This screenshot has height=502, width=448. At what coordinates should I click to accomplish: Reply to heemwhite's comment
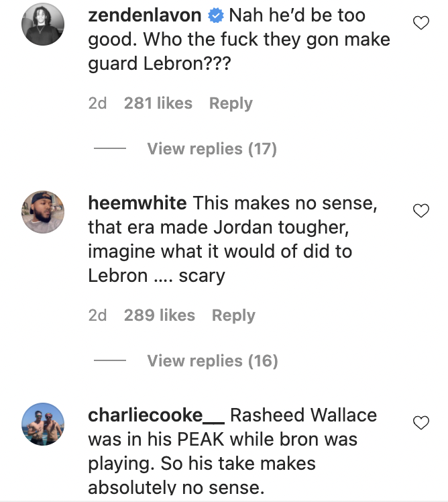[233, 315]
